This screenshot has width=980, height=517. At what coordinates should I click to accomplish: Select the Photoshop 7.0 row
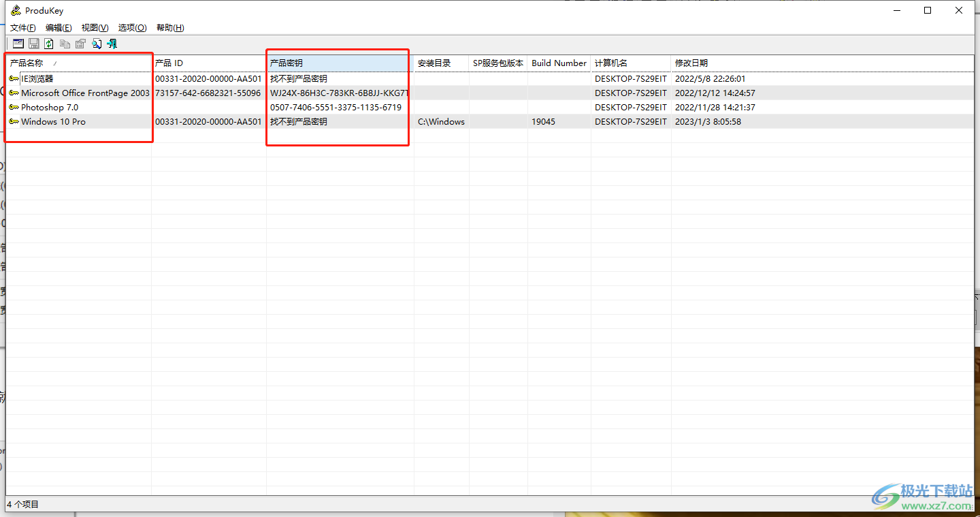pyautogui.click(x=490, y=107)
